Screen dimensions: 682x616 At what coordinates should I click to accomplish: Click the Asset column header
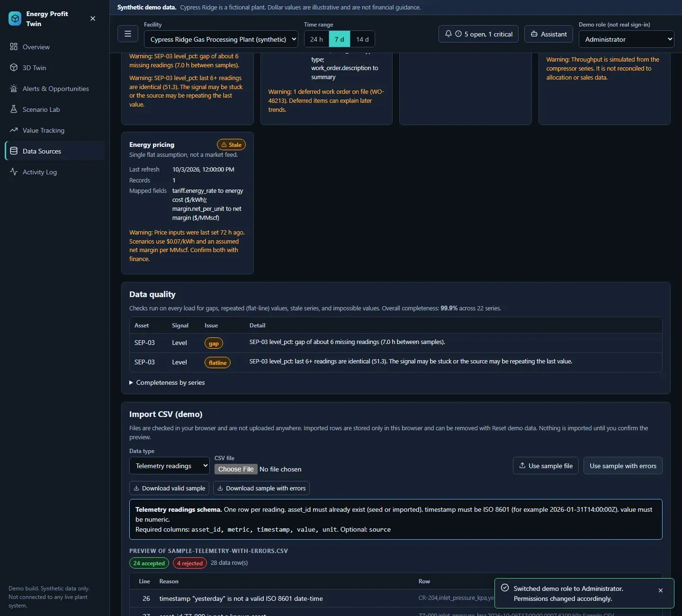tap(142, 326)
